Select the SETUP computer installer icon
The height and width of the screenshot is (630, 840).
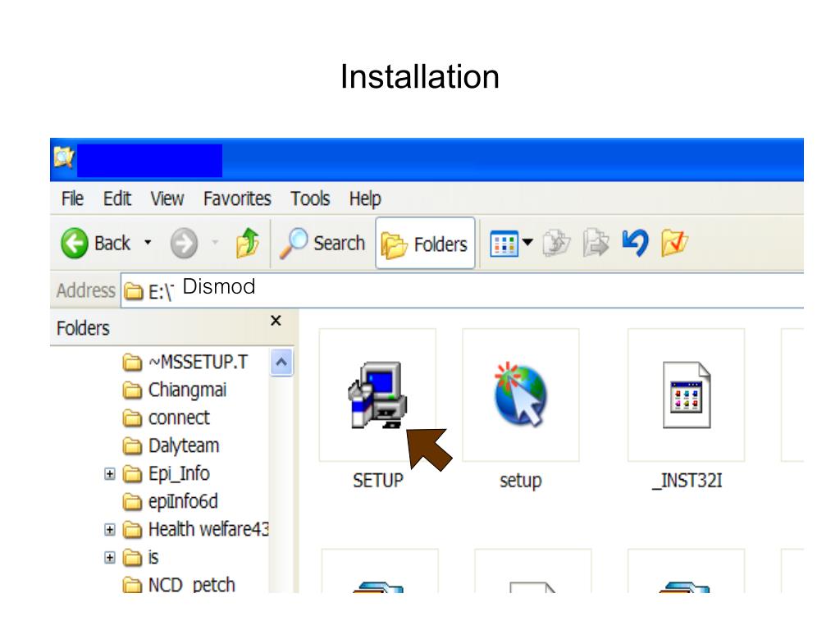[377, 395]
